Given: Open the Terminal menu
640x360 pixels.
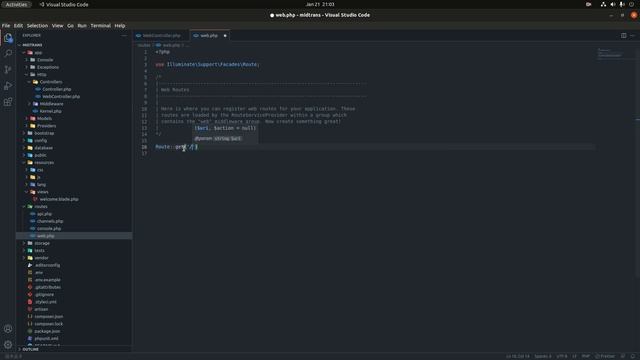Looking at the screenshot, I should tap(101, 26).
